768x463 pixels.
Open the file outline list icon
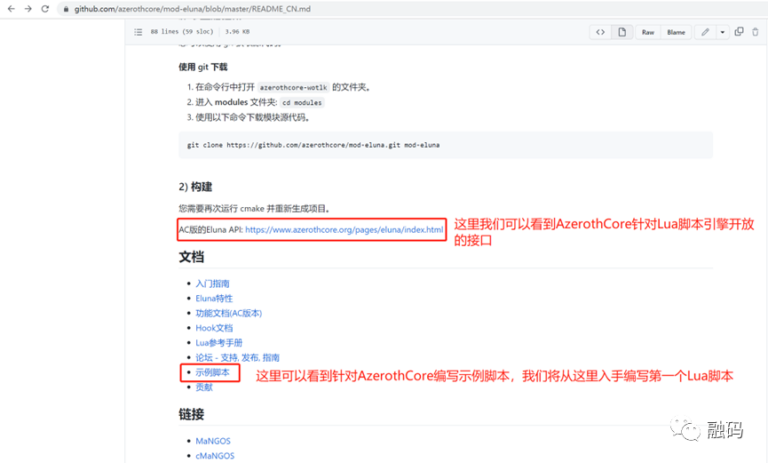pos(139,32)
